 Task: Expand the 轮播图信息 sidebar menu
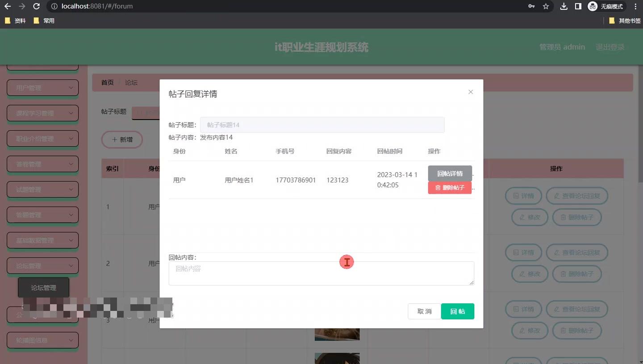tap(43, 340)
